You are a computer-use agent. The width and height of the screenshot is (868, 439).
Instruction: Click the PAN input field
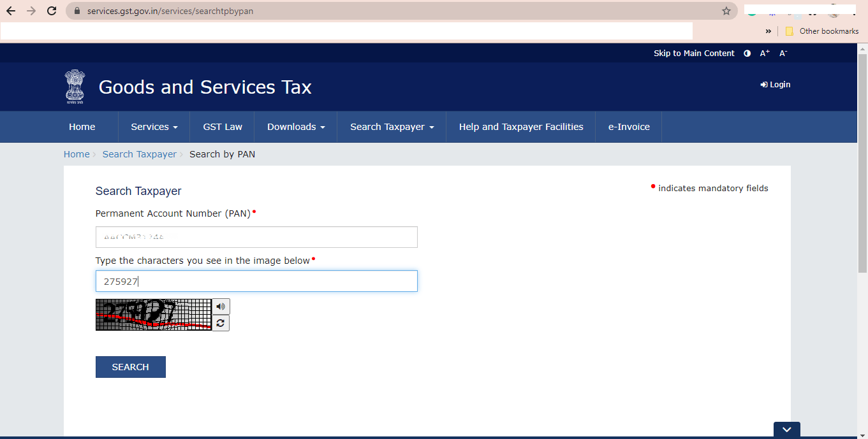coord(256,236)
